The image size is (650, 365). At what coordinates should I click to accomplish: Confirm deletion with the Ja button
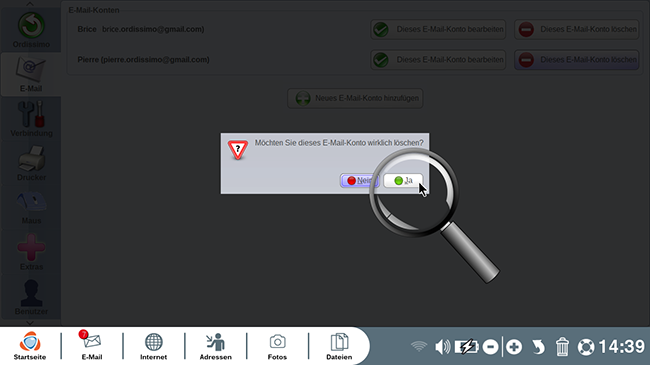[403, 180]
